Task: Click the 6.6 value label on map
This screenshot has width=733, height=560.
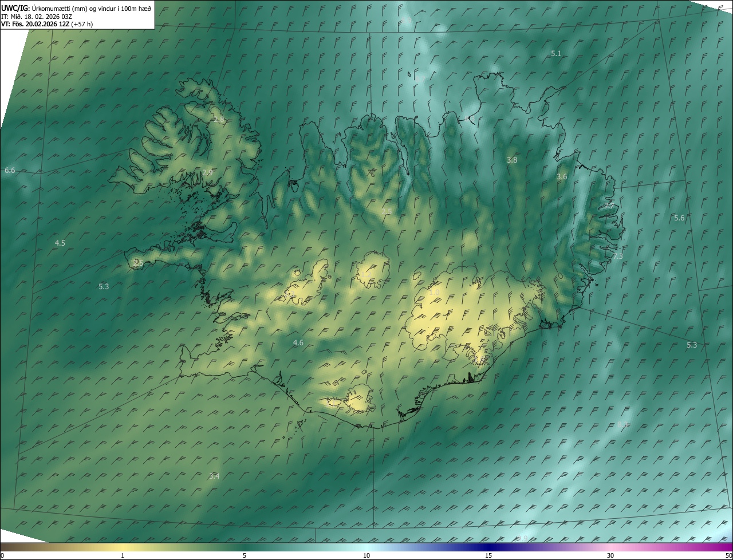Action: click(x=10, y=171)
